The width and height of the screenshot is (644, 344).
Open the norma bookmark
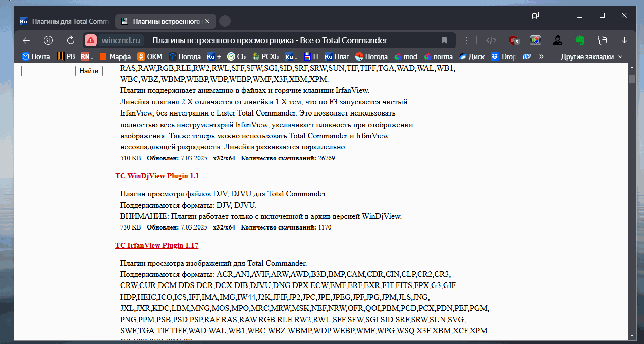click(x=439, y=56)
